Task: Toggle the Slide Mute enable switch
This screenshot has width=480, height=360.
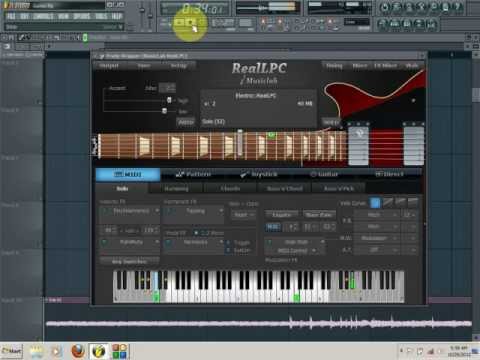Action: [270, 242]
